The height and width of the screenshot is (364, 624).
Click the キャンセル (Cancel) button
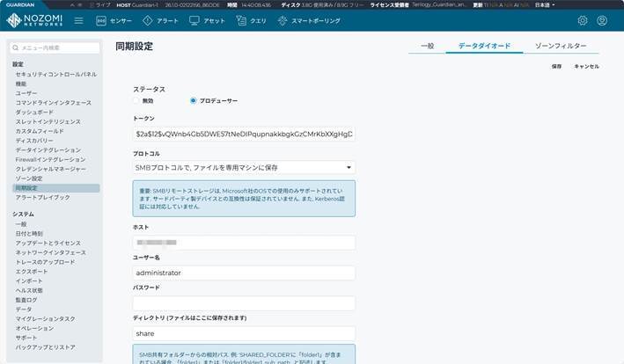586,66
